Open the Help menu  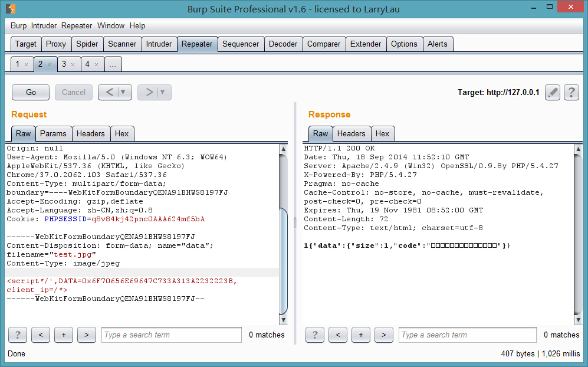pos(137,25)
